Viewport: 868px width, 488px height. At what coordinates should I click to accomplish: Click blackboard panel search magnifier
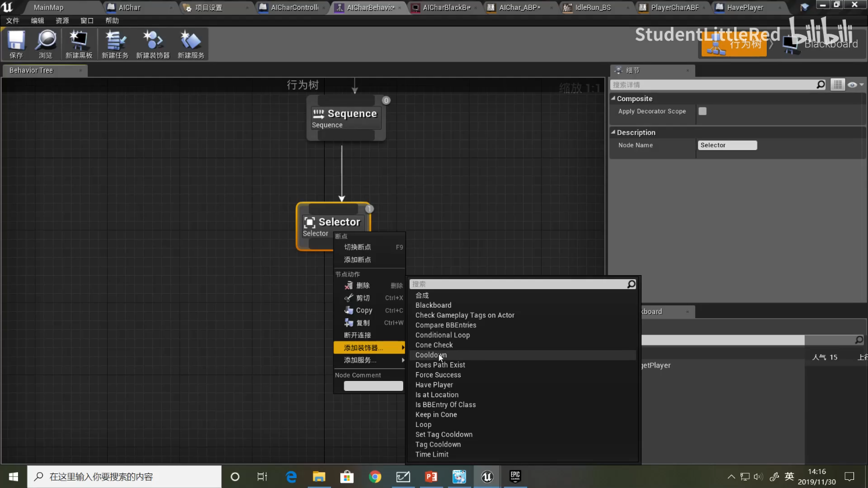point(859,340)
